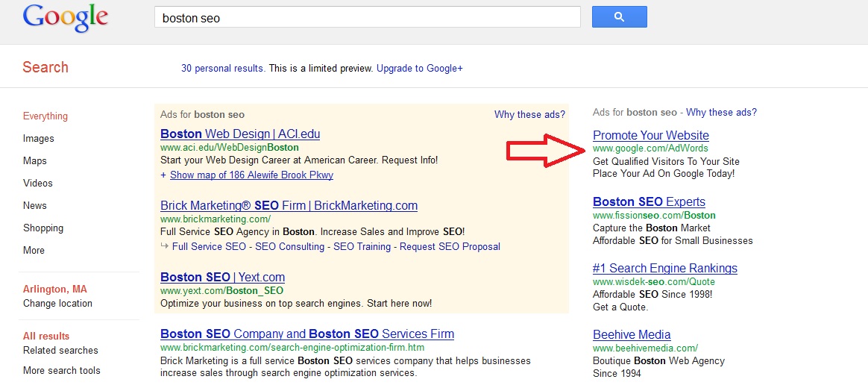Switch to Videos results
This screenshot has width=868, height=391.
click(37, 184)
